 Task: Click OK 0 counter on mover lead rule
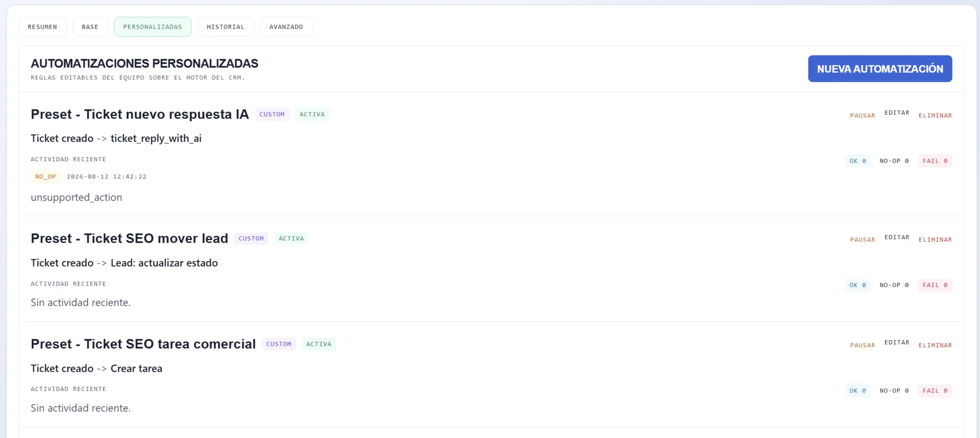tap(857, 285)
